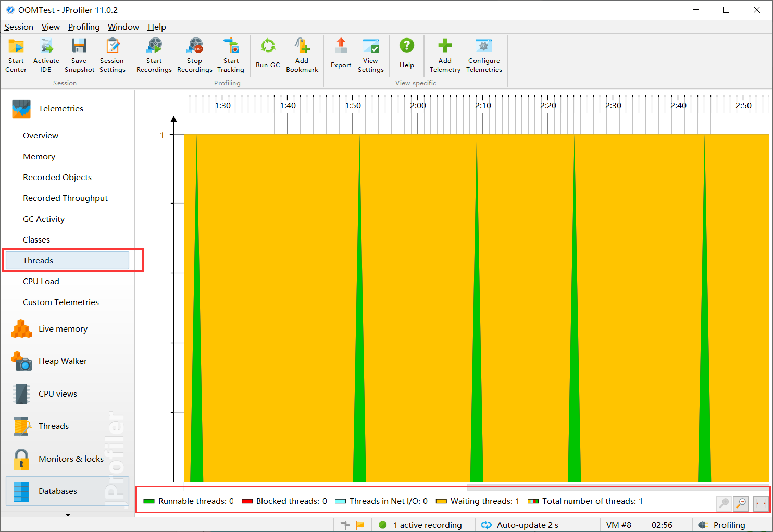Click the red Blocked threads legend swatch

247,501
